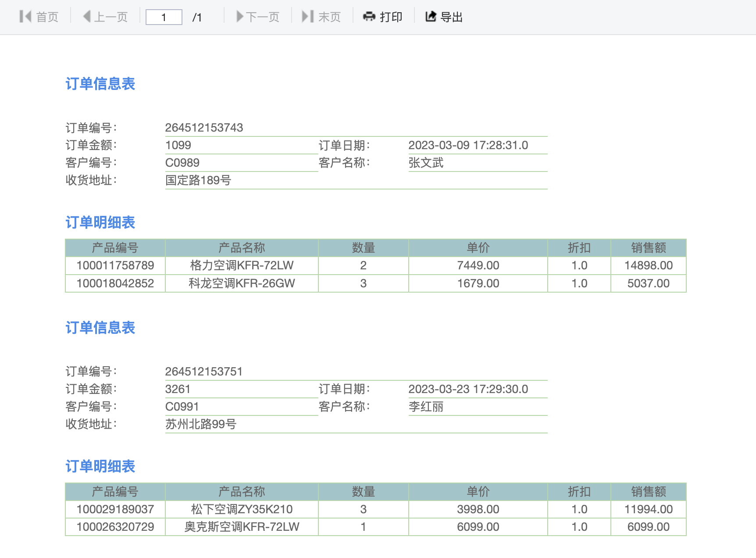The image size is (756, 558).
Task: Select the 产品编号 header in first detail table
Action: click(115, 248)
